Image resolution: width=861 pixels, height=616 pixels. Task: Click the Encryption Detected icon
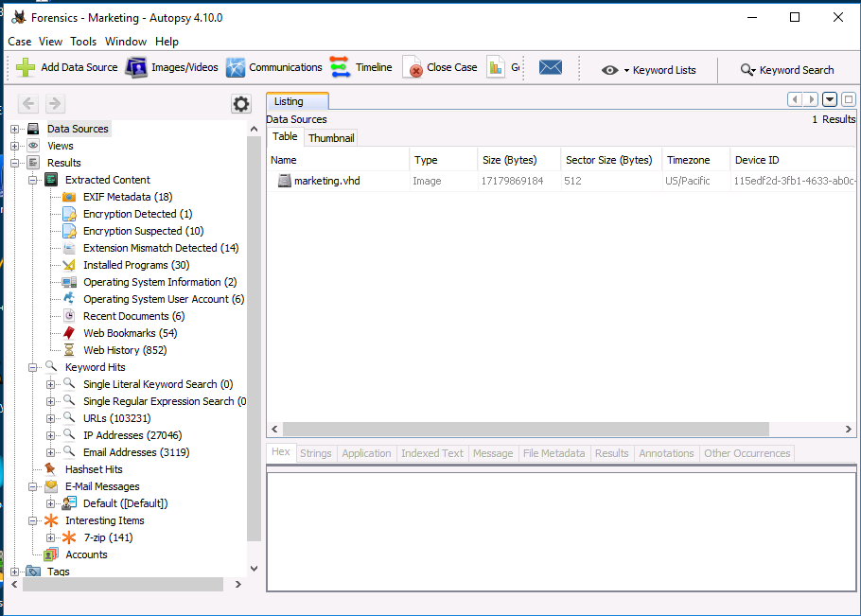[69, 214]
